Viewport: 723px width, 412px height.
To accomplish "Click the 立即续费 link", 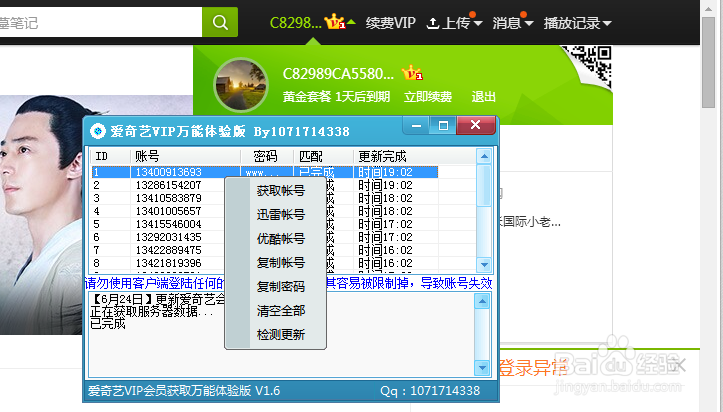I will pos(428,97).
